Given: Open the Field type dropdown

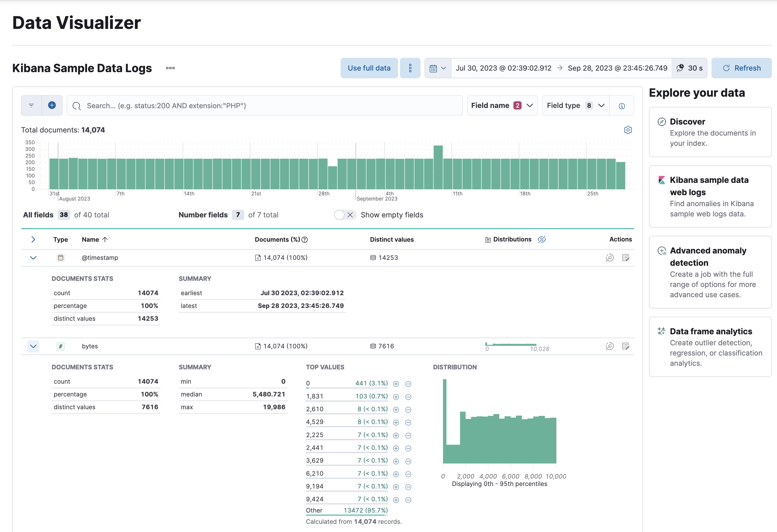Looking at the screenshot, I should [575, 105].
